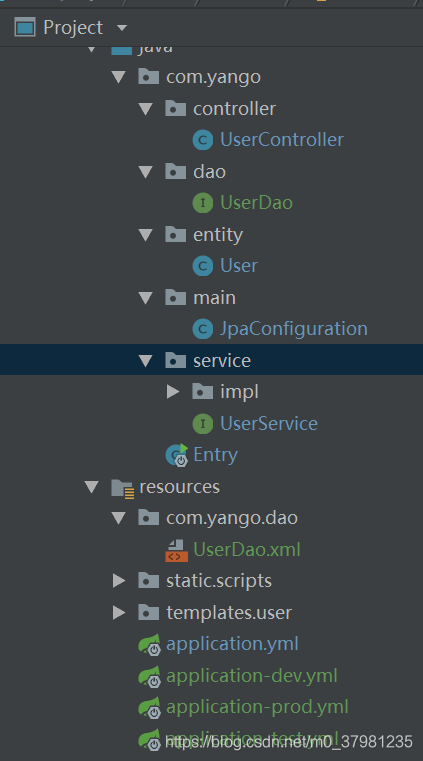Select the controller package label
The image size is (423, 761).
pos(235,108)
